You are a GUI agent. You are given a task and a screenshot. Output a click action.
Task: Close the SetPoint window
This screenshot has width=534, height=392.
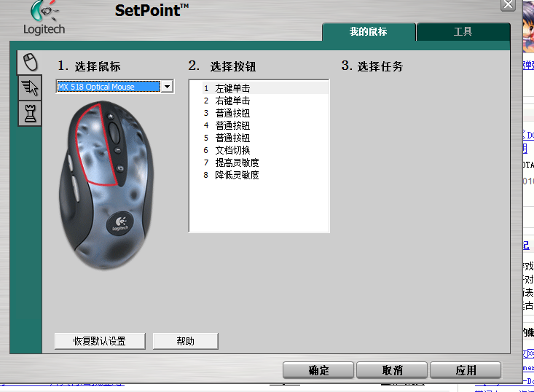click(508, 5)
